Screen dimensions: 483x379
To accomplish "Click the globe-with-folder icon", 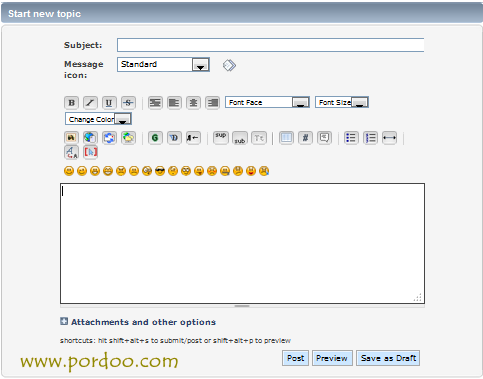I will click(x=128, y=138).
